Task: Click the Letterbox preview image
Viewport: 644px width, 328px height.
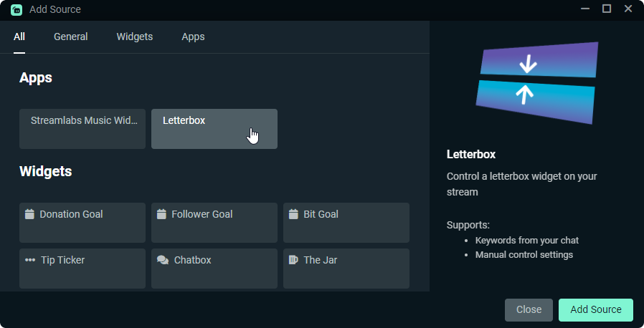Action: coord(537,83)
